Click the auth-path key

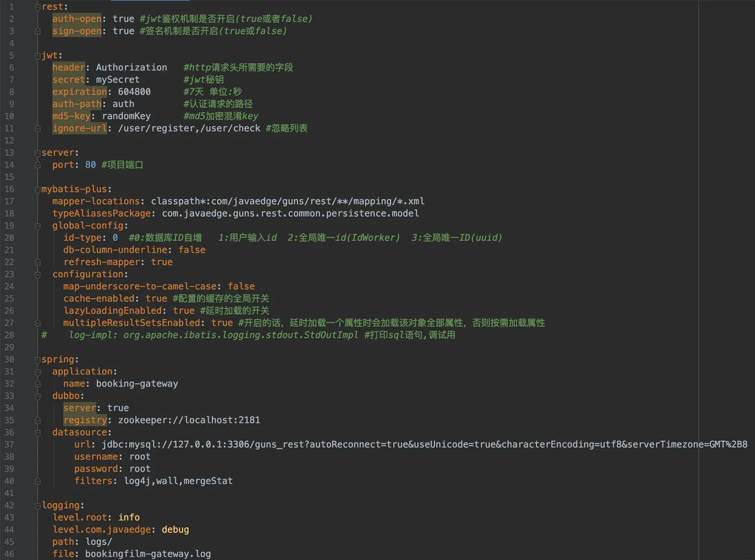pos(77,104)
